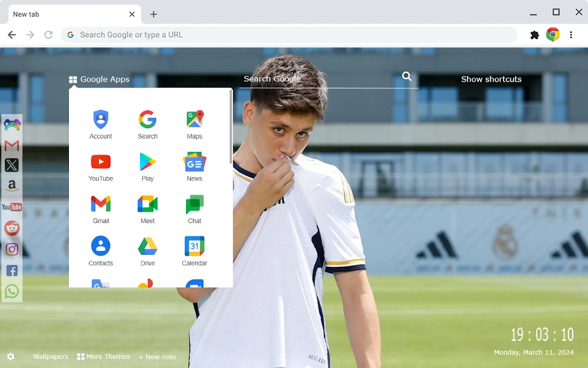Screen dimensions: 588x368
Task: Open Google News app icon
Action: (194, 167)
